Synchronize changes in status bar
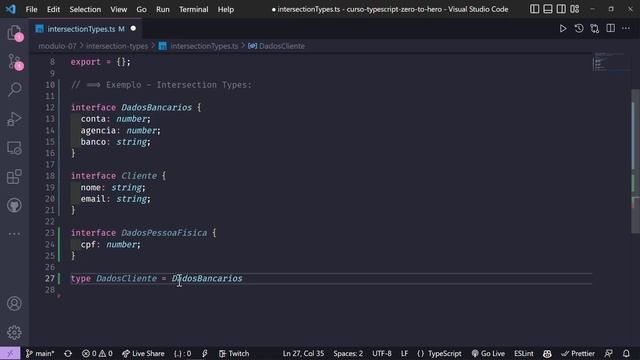This screenshot has height=360, width=640. (68, 353)
